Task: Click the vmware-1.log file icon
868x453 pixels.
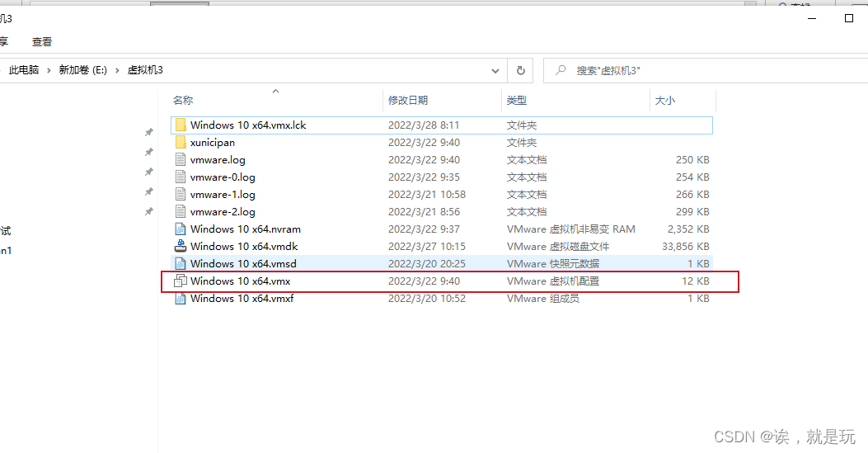Action: (x=181, y=195)
